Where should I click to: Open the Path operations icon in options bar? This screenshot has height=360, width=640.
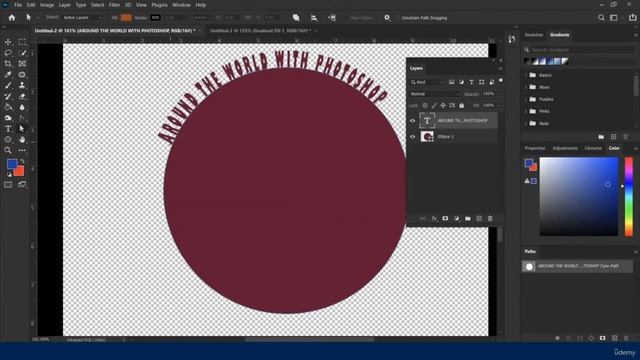click(x=296, y=18)
